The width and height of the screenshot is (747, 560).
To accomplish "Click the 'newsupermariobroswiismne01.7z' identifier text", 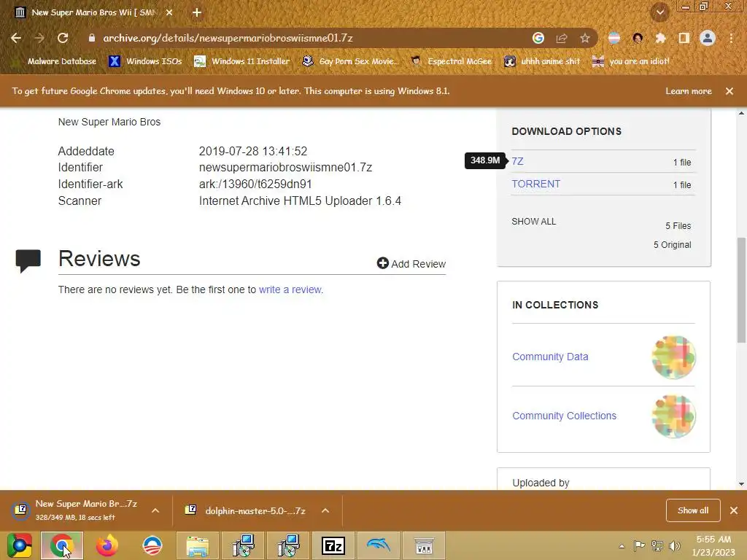I will [285, 168].
